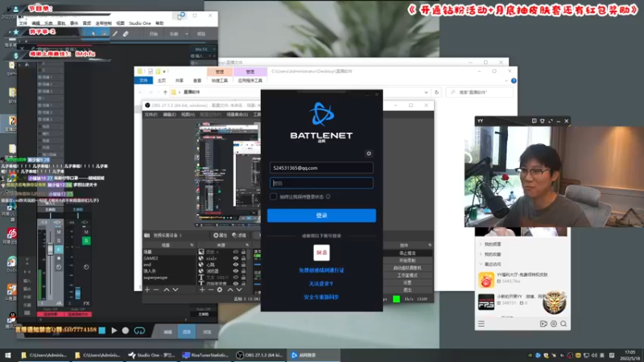644x362 pixels.
Task: Pop out the OBS controls dock
Action: point(430,245)
